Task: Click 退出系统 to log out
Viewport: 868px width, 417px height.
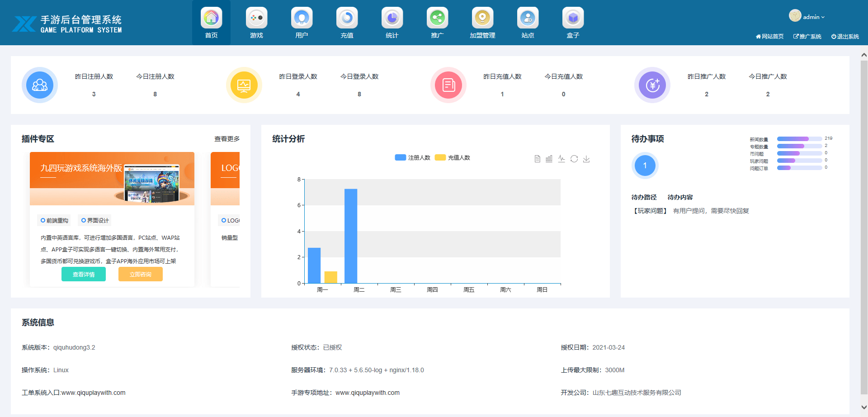Action: [x=845, y=37]
